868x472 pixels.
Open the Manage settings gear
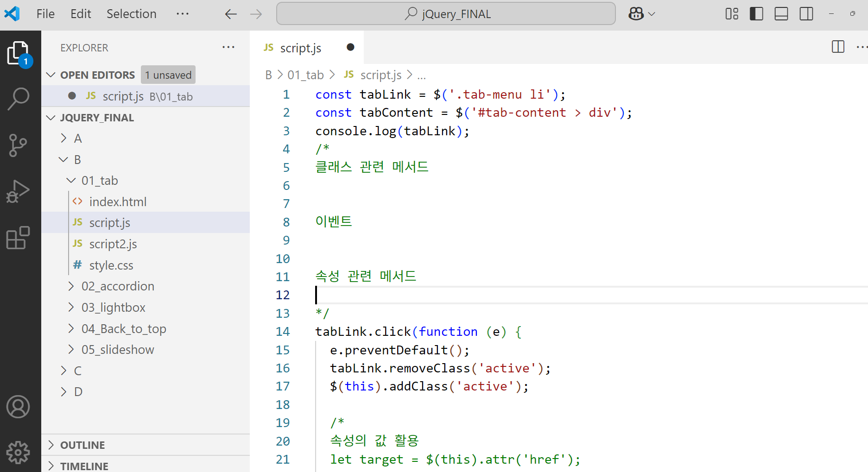19,452
